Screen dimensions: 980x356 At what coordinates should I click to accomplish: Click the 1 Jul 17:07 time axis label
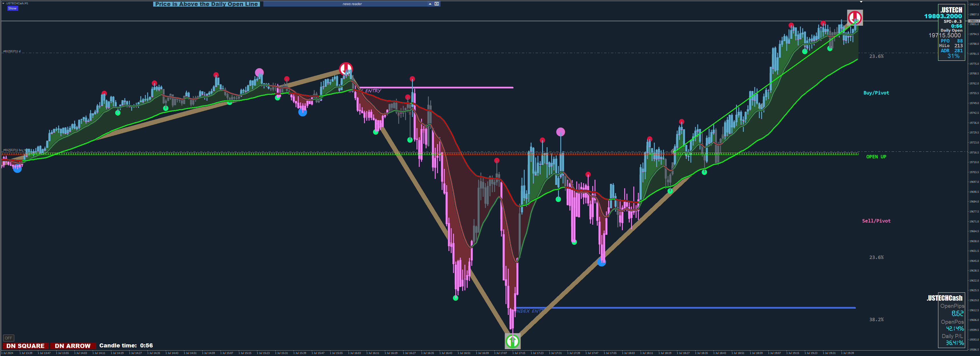(501, 353)
